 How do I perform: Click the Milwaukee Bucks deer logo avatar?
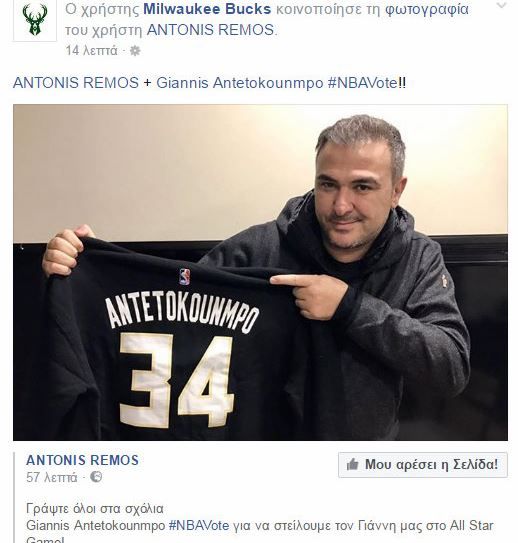tap(35, 20)
